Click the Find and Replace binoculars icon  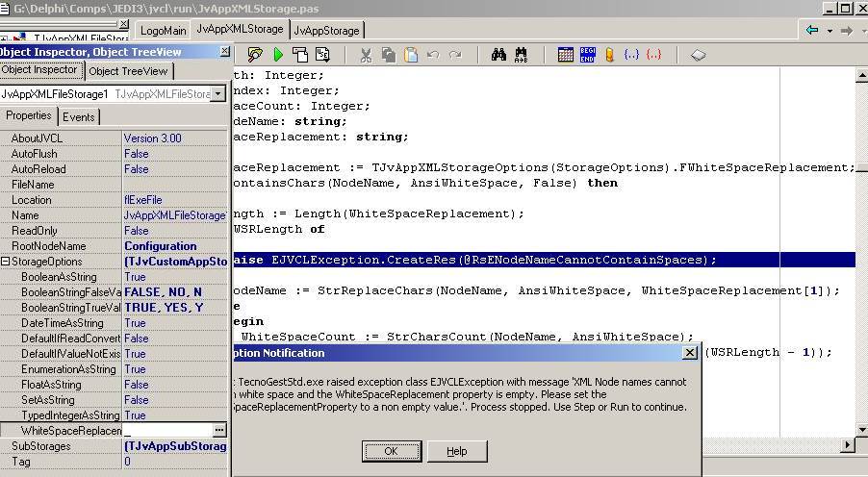[521, 55]
